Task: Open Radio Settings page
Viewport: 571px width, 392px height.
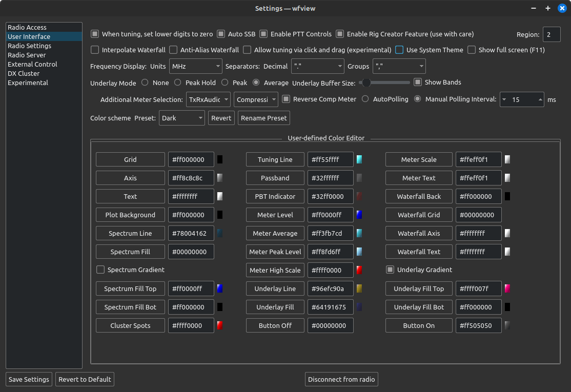Action: coord(44,46)
